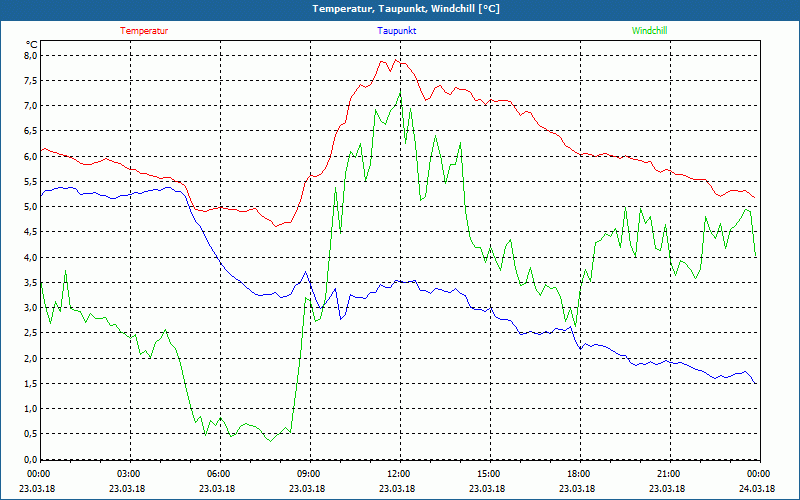The height and width of the screenshot is (500, 800).
Task: Click the 7,5 y-axis value label
Action: click(30, 81)
